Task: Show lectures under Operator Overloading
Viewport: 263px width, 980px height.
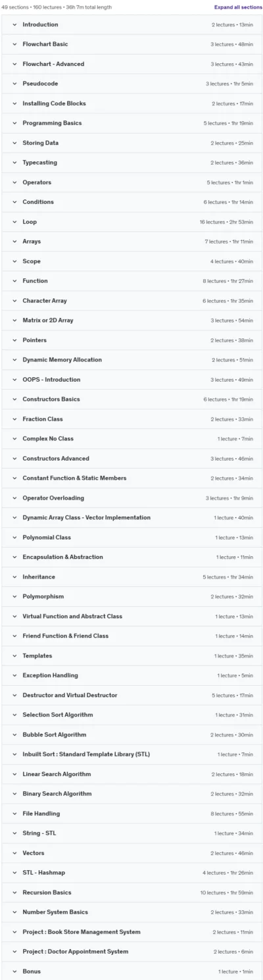Action: [x=131, y=498]
